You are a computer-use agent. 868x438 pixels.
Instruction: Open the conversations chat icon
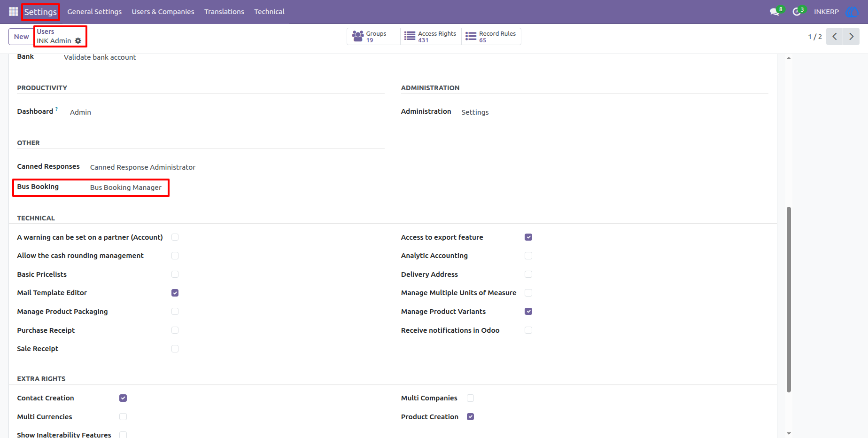(775, 12)
